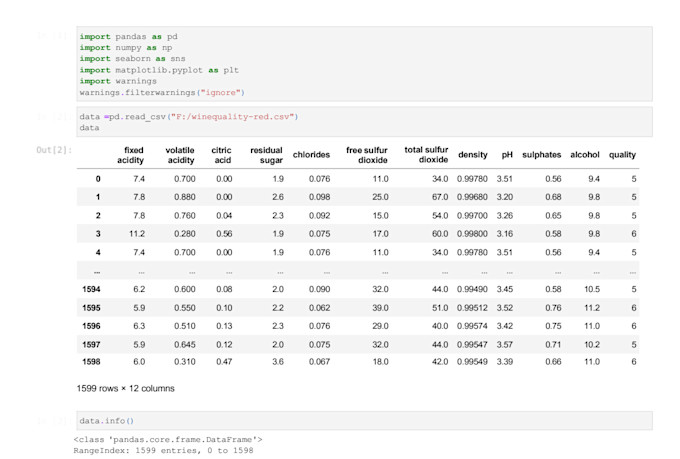Click the pandas DataFrame class output line
Image resolution: width=680 pixels, height=459 pixels.
coord(168,439)
